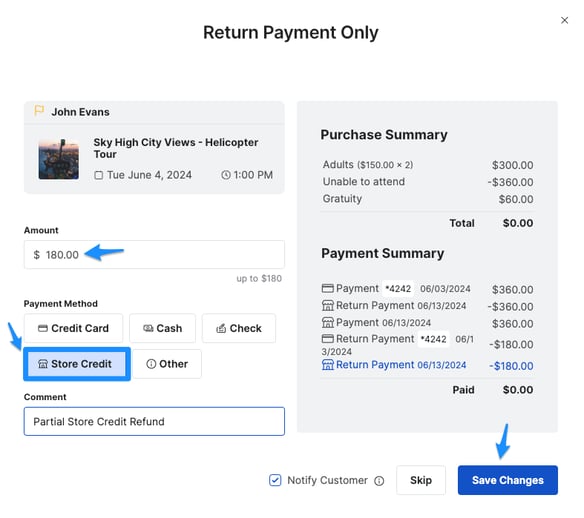This screenshot has width=584, height=518.
Task: Click the card icon on the $360.00 *4242 payment row
Action: [x=327, y=288]
